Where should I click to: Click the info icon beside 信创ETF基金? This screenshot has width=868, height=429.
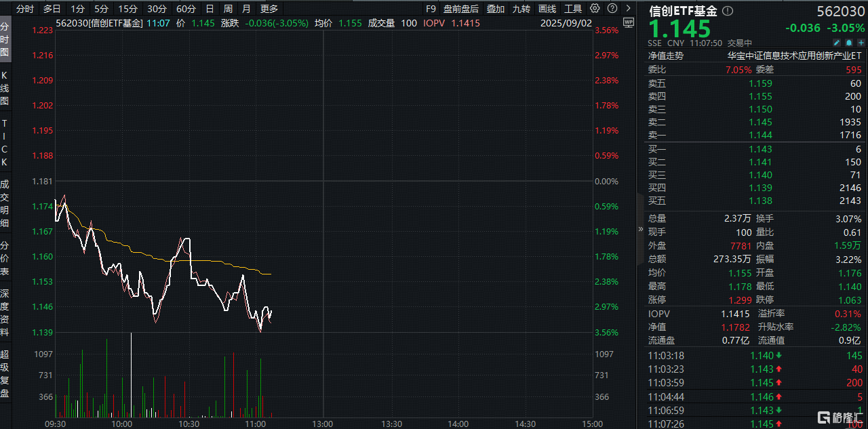click(x=728, y=11)
